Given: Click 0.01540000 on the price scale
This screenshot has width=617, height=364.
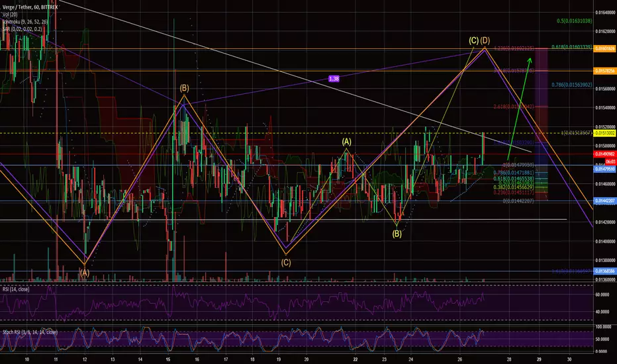Looking at the screenshot, I should point(605,107).
